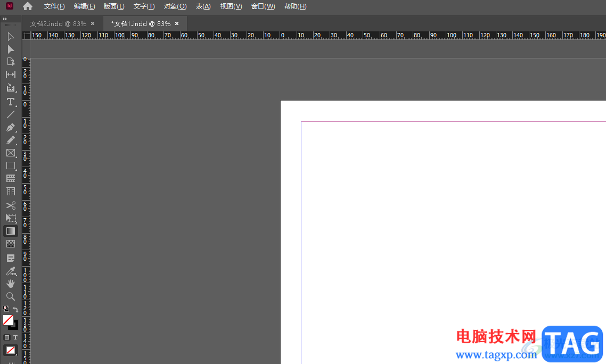The width and height of the screenshot is (606, 364).
Task: Open the 视图(V) menu
Action: 231,6
